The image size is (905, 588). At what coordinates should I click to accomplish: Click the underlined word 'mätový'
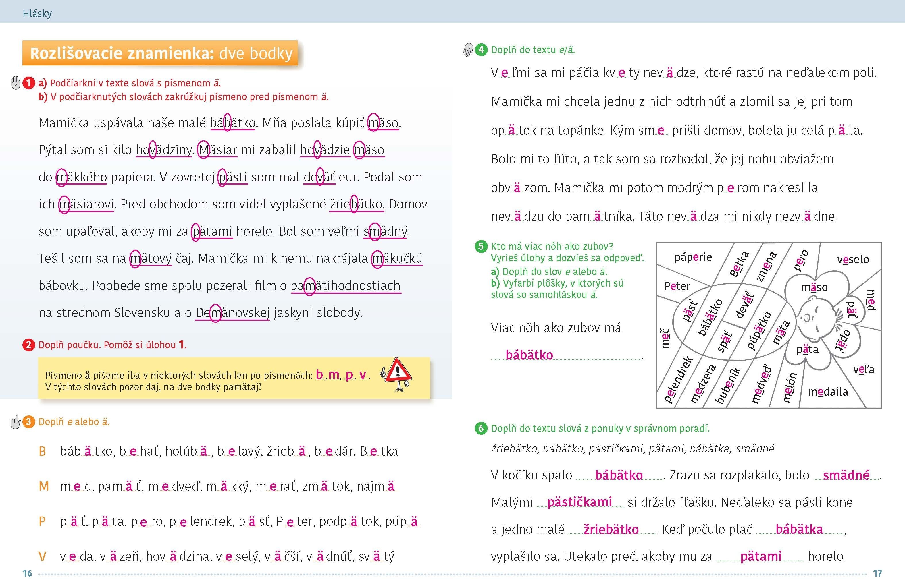pos(151,258)
